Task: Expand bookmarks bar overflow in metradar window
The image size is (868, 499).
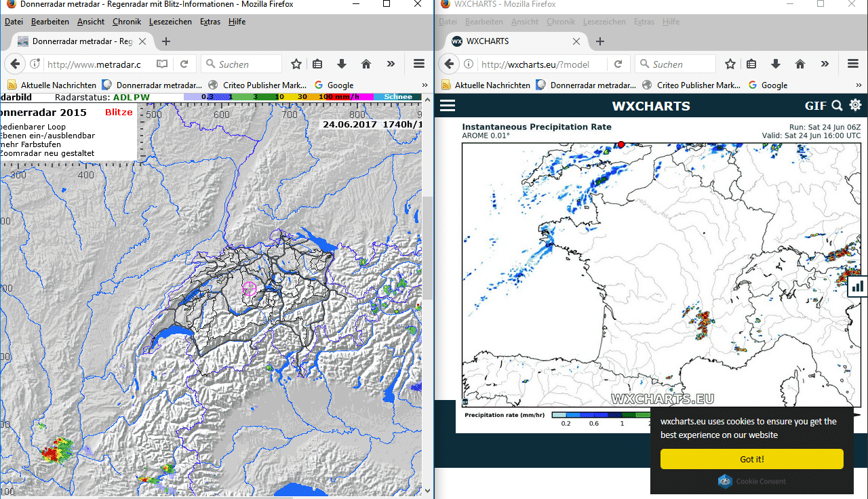Action: point(425,85)
